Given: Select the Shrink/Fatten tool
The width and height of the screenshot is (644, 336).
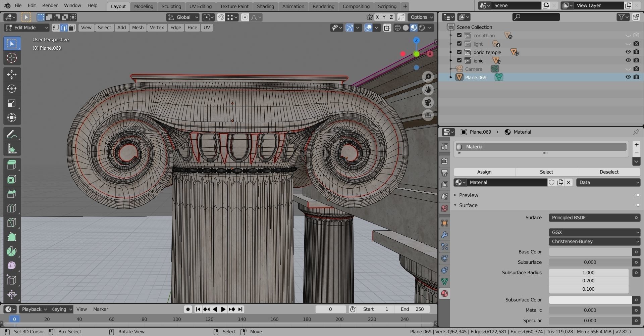Looking at the screenshot, I should (12, 294).
